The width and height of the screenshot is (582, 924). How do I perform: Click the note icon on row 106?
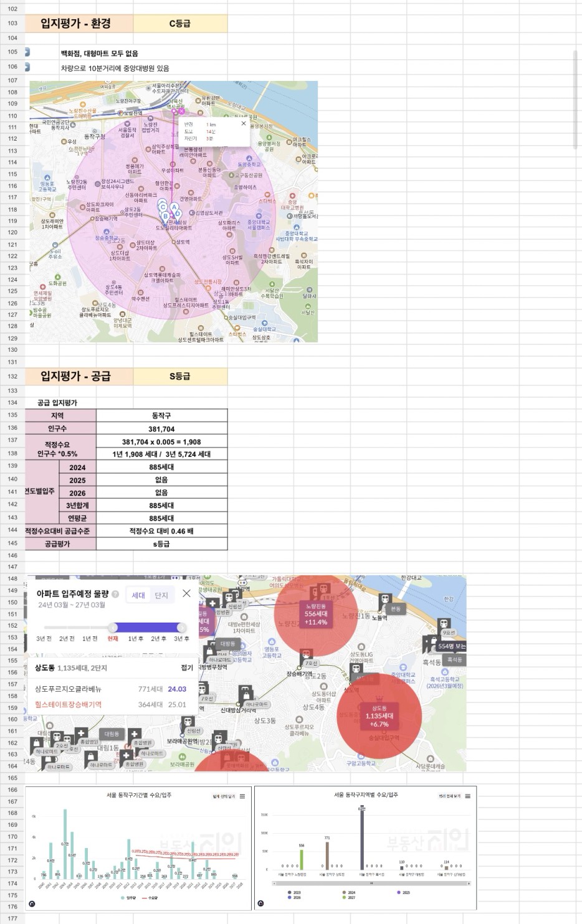point(27,67)
